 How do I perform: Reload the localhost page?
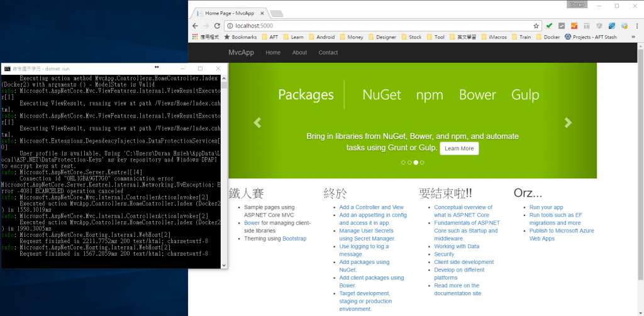(x=217, y=26)
